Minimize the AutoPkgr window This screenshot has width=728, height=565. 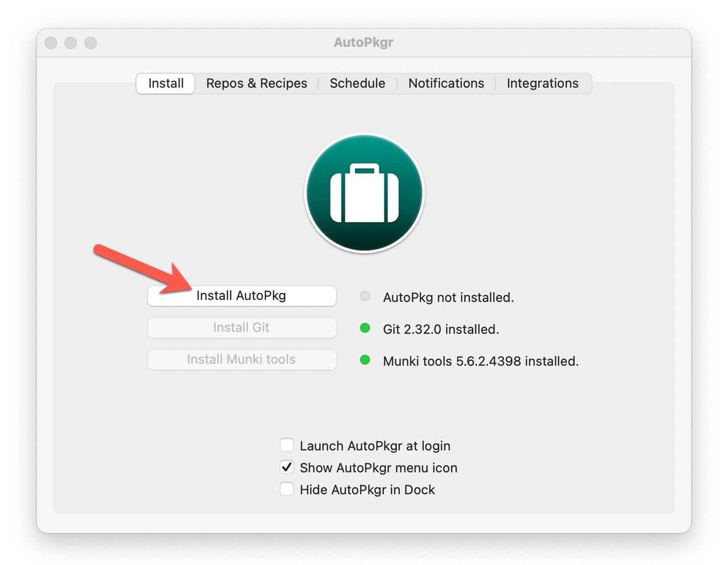pos(71,43)
